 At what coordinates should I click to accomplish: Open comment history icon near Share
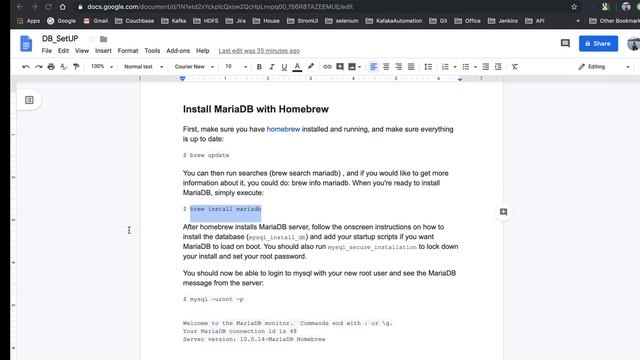coord(565,43)
